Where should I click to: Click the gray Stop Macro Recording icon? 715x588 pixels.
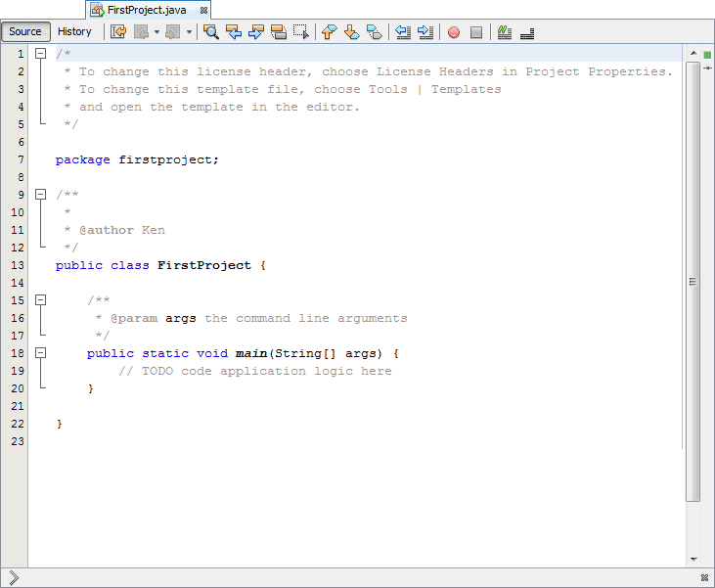click(476, 32)
